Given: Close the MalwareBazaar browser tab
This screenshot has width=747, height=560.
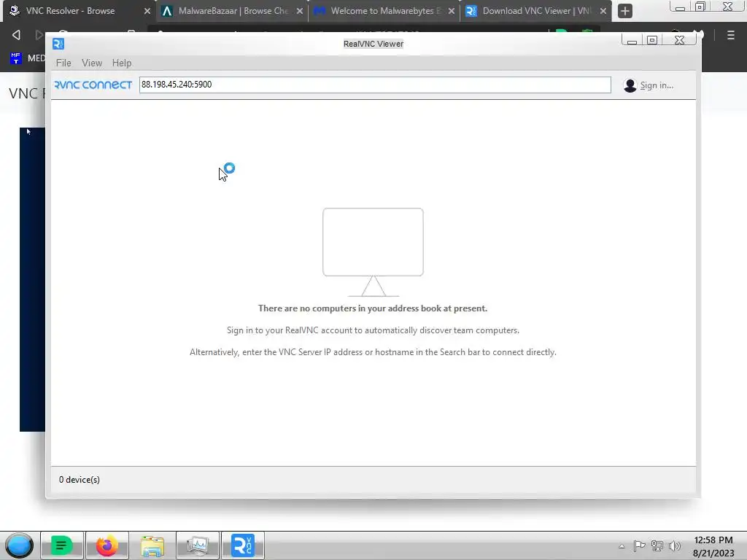Looking at the screenshot, I should tap(300, 11).
